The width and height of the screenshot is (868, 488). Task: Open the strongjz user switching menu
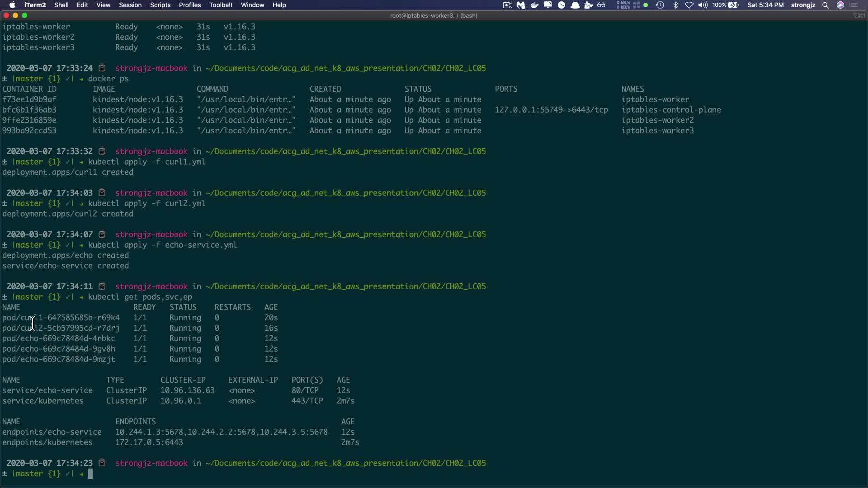click(x=803, y=5)
